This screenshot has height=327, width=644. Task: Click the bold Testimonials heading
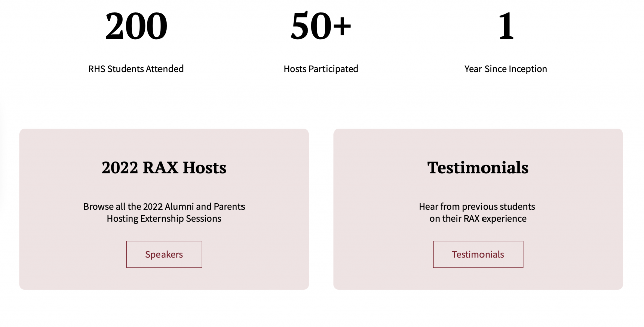477,167
